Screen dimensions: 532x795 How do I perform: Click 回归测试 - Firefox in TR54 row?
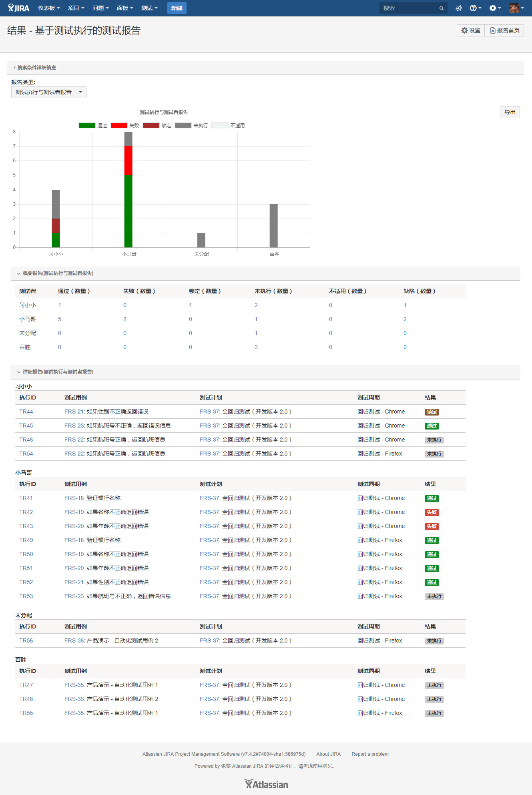380,454
